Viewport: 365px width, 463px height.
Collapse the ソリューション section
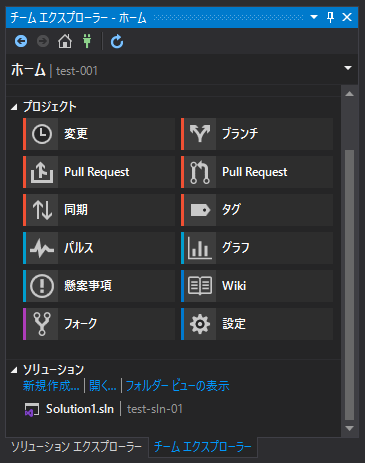14,370
